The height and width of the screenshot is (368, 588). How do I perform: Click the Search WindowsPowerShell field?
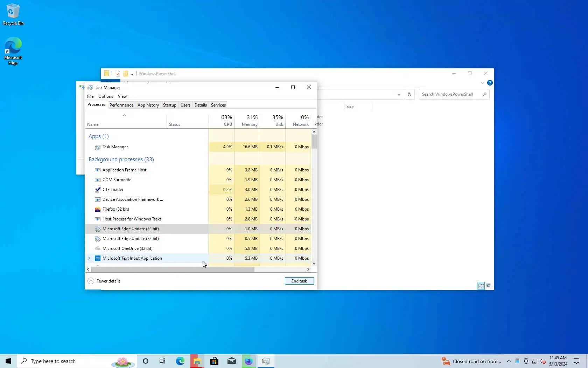pos(454,94)
